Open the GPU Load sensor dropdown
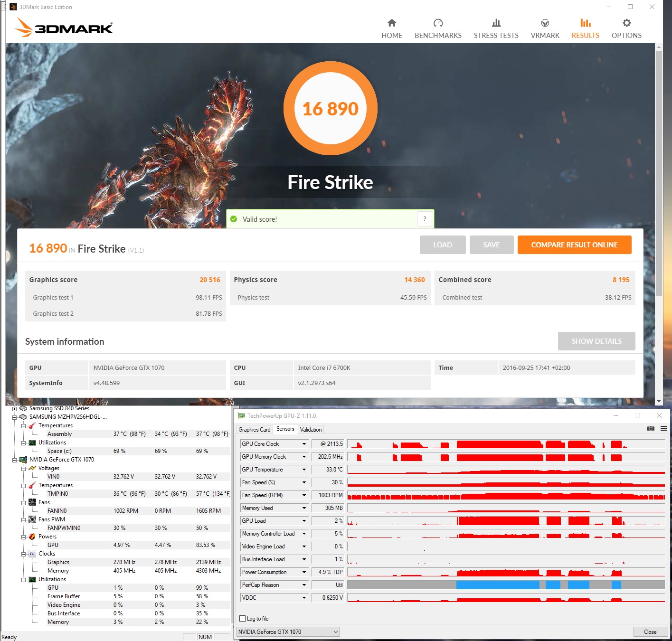The width and height of the screenshot is (672, 641). [304, 521]
